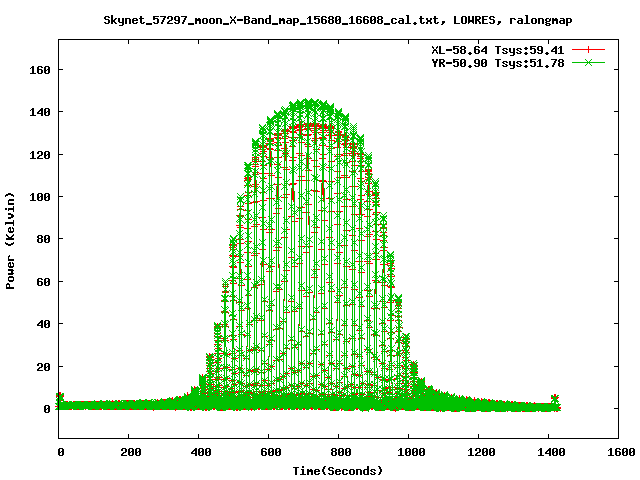Click y-axis tick label 140

click(x=40, y=112)
